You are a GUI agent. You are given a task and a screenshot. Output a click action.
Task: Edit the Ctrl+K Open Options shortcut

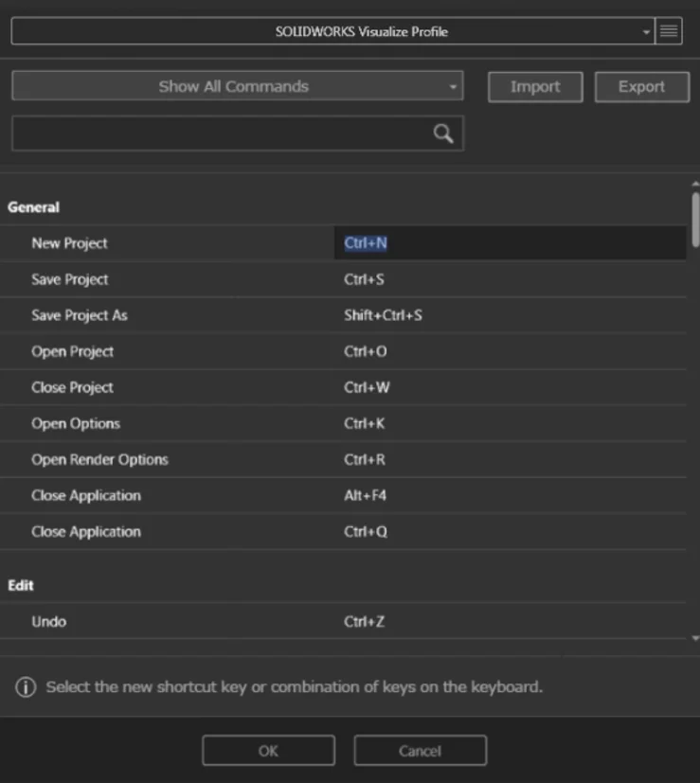pyautogui.click(x=365, y=423)
